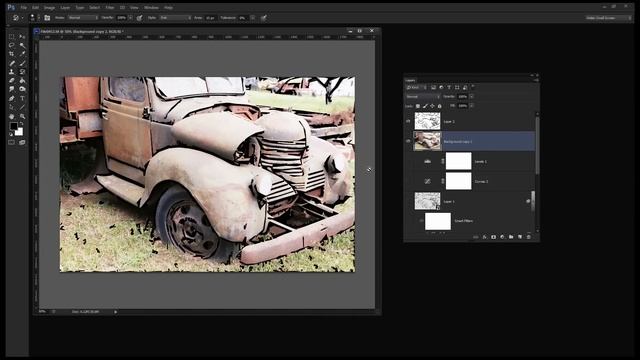This screenshot has width=640, height=360.
Task: Select the Brush tool in toolbox
Action: (x=22, y=63)
